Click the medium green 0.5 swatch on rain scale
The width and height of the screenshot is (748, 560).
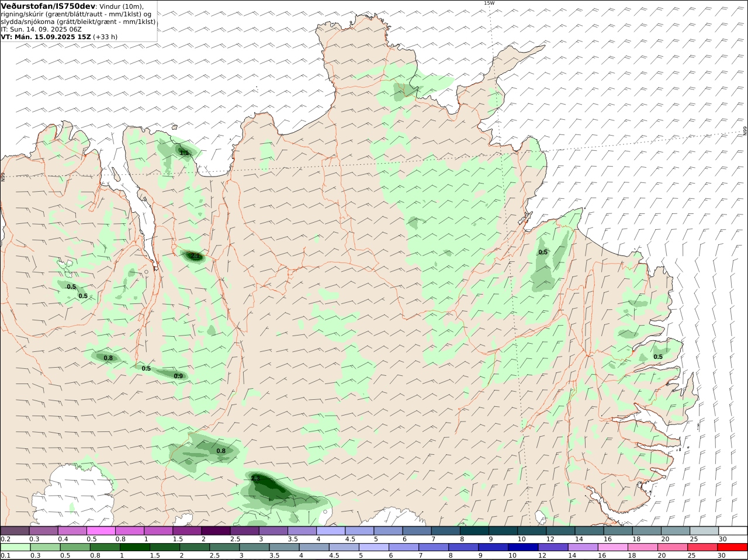pyautogui.click(x=75, y=548)
